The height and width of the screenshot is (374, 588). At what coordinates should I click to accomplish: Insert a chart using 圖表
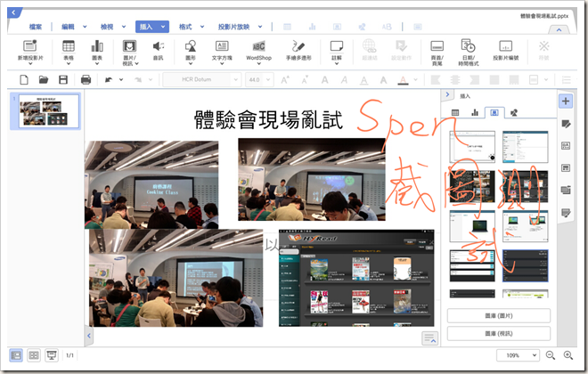pyautogui.click(x=97, y=52)
